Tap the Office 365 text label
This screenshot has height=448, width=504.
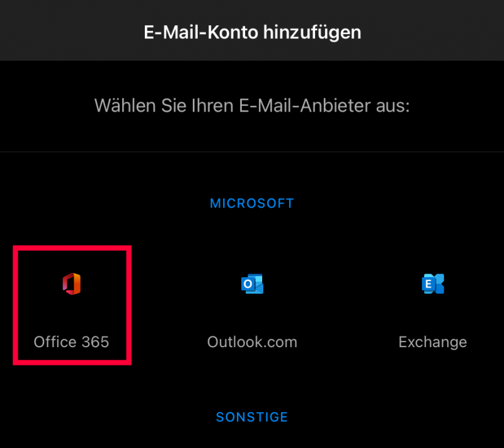coord(71,342)
